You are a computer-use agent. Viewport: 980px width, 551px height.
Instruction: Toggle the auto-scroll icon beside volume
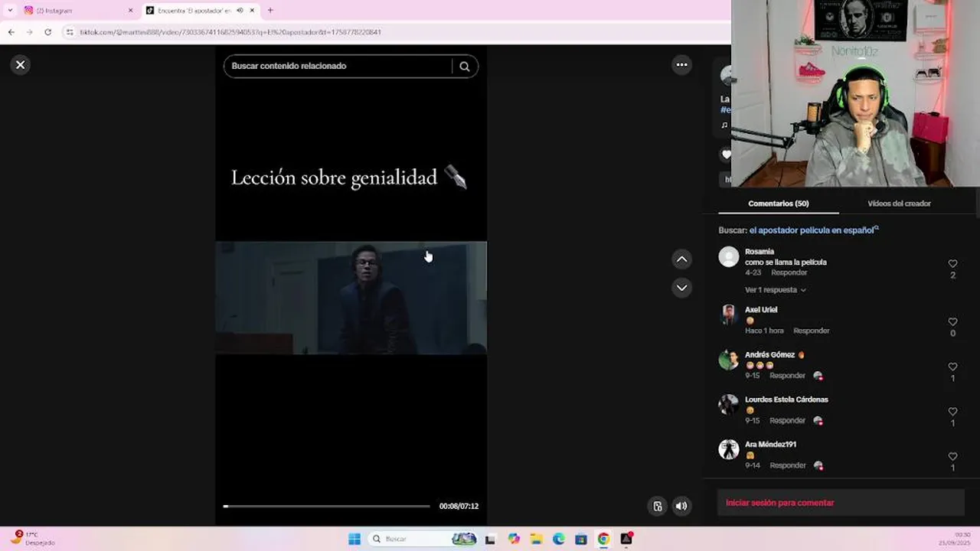pos(658,506)
